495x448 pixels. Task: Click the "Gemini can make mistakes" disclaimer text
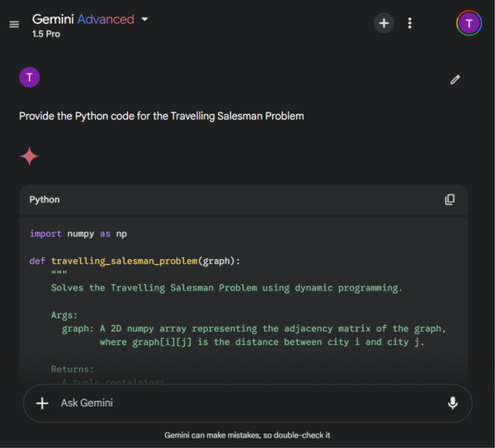[247, 435]
